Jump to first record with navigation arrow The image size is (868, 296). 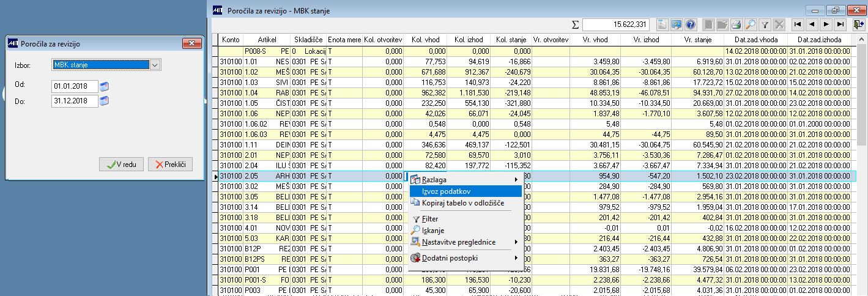[797, 24]
